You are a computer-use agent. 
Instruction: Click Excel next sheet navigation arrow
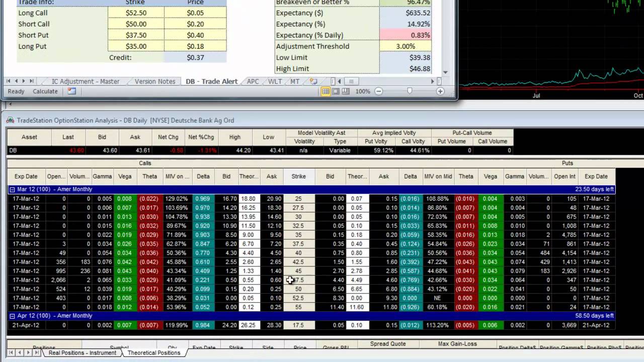[x=24, y=81]
